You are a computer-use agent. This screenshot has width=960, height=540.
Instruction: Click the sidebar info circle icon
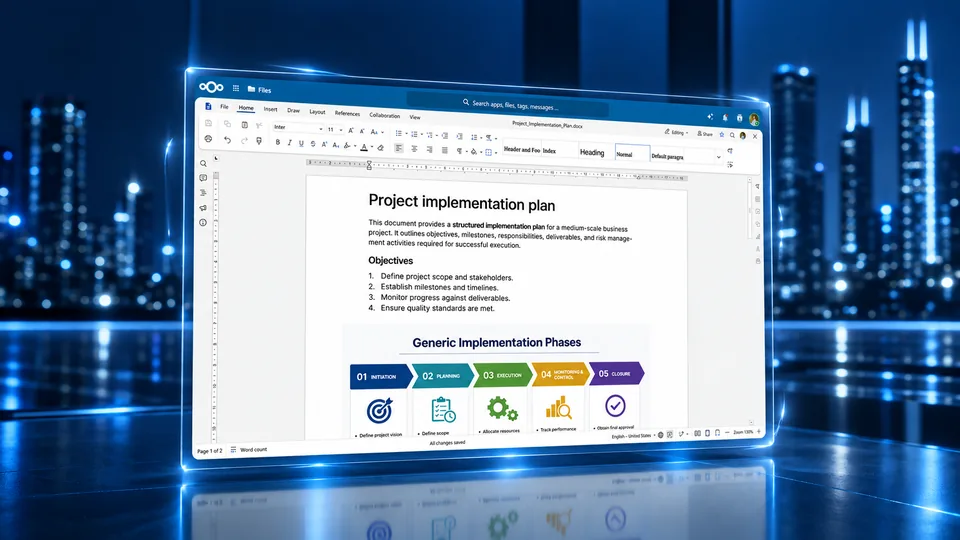pyautogui.click(x=203, y=223)
